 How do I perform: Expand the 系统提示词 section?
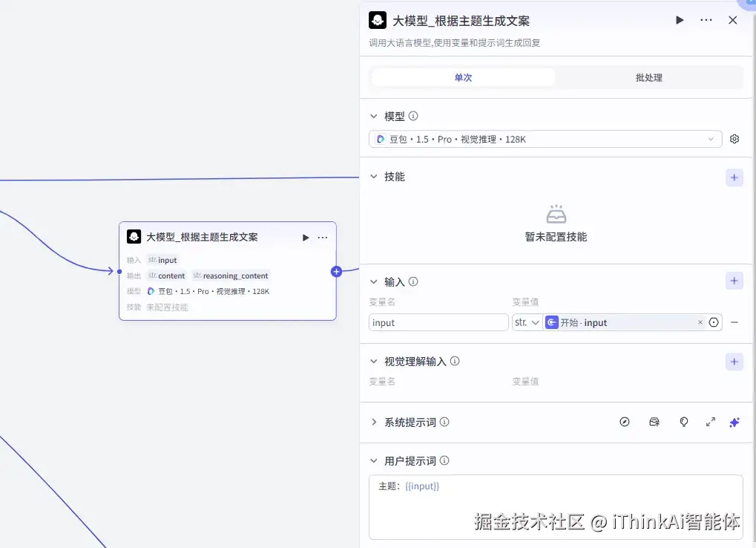pos(374,422)
